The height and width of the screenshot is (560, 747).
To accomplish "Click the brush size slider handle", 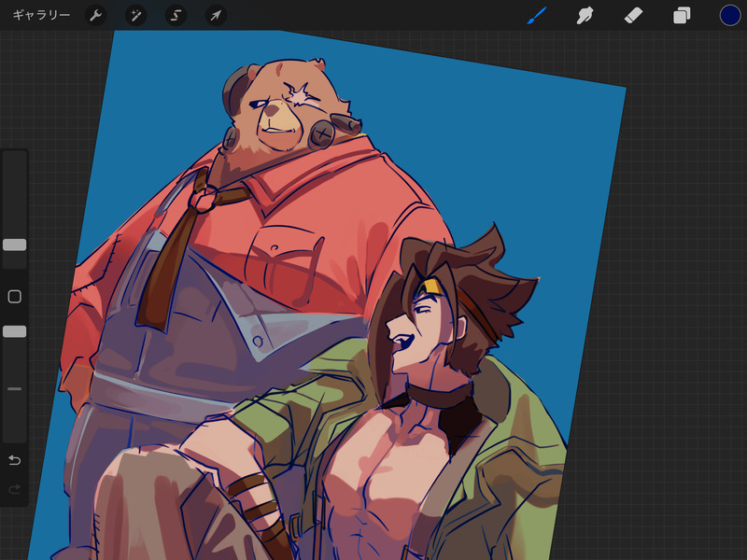I will pyautogui.click(x=14, y=245).
